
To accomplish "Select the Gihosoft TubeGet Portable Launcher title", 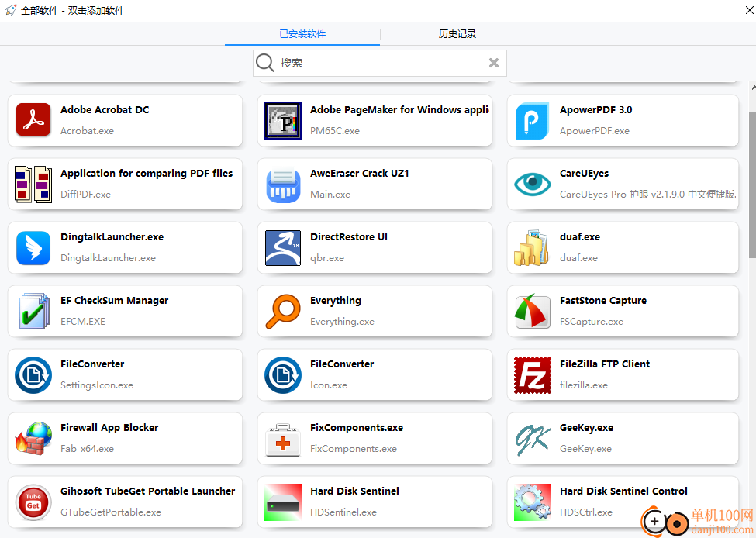I will tap(147, 491).
